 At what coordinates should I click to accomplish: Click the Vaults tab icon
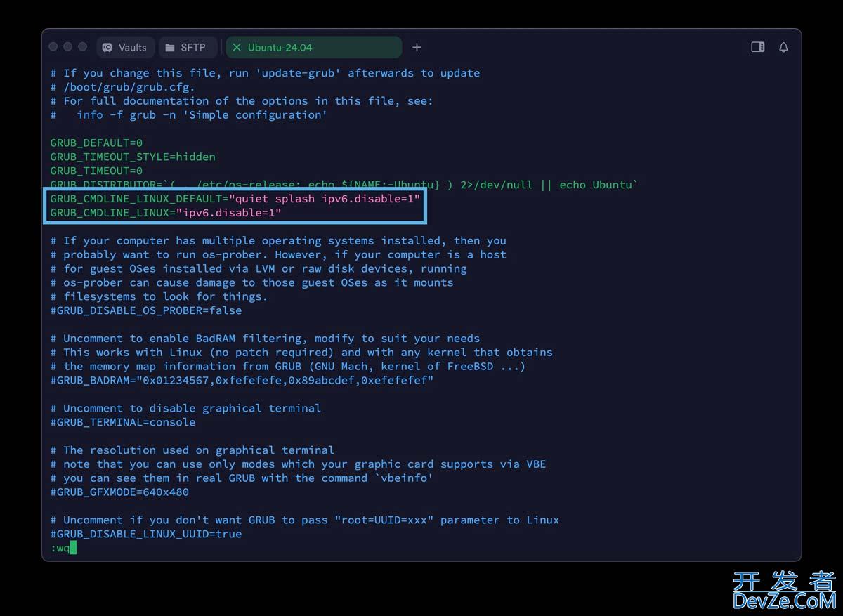107,47
